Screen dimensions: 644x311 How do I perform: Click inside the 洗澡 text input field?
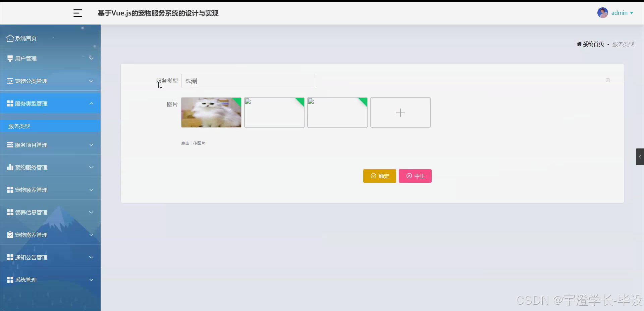point(248,81)
